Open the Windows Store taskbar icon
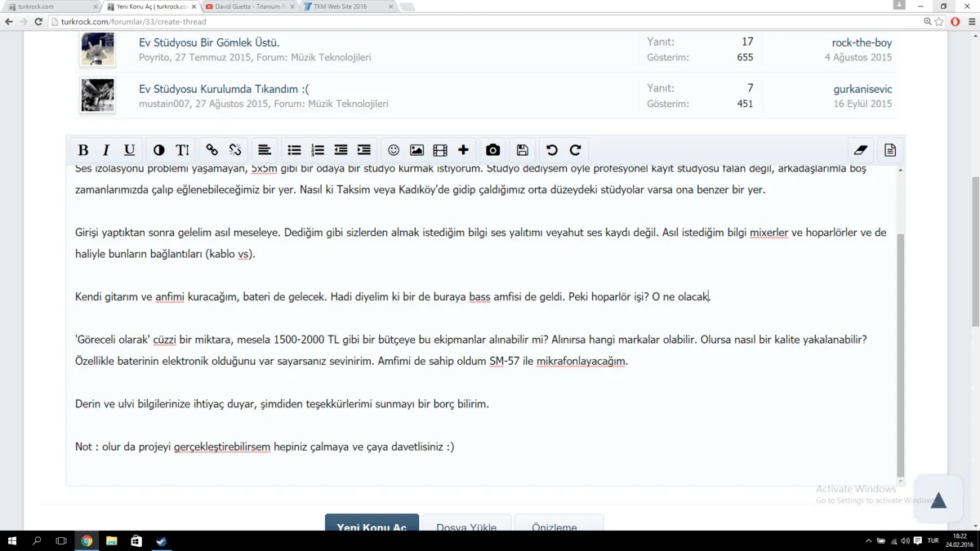Viewport: 980px width, 551px height. tap(136, 541)
